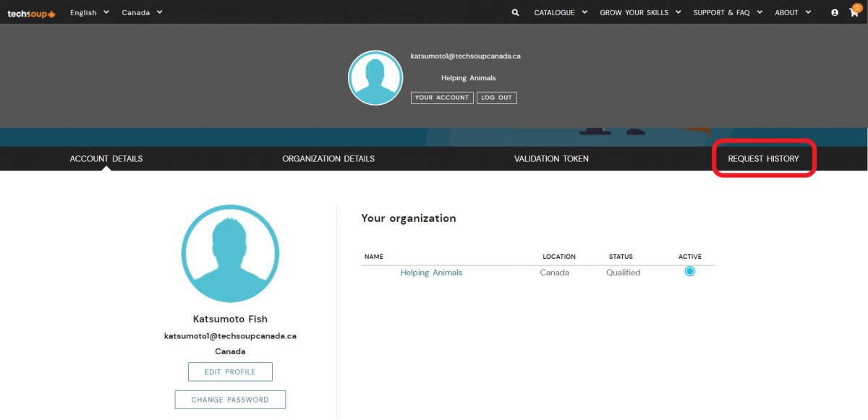Click the Change Password button
The image size is (868, 420).
(230, 400)
